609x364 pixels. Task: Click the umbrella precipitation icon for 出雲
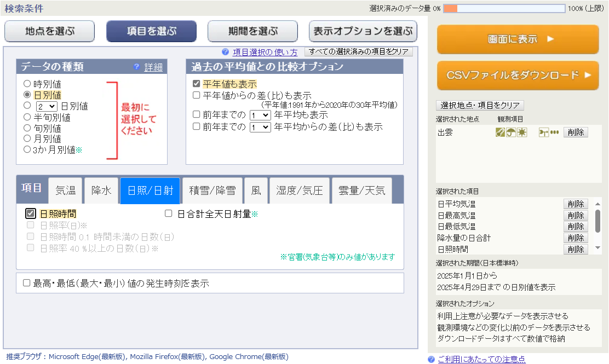click(x=511, y=132)
